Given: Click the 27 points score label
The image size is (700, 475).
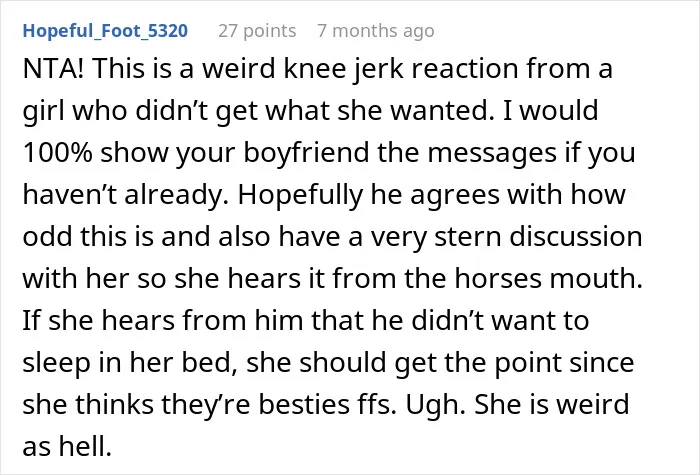Looking at the screenshot, I should (x=257, y=31).
